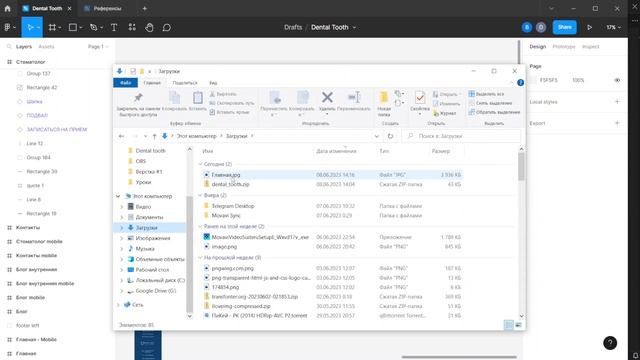Click the Explorer search Downloads field

point(462,136)
